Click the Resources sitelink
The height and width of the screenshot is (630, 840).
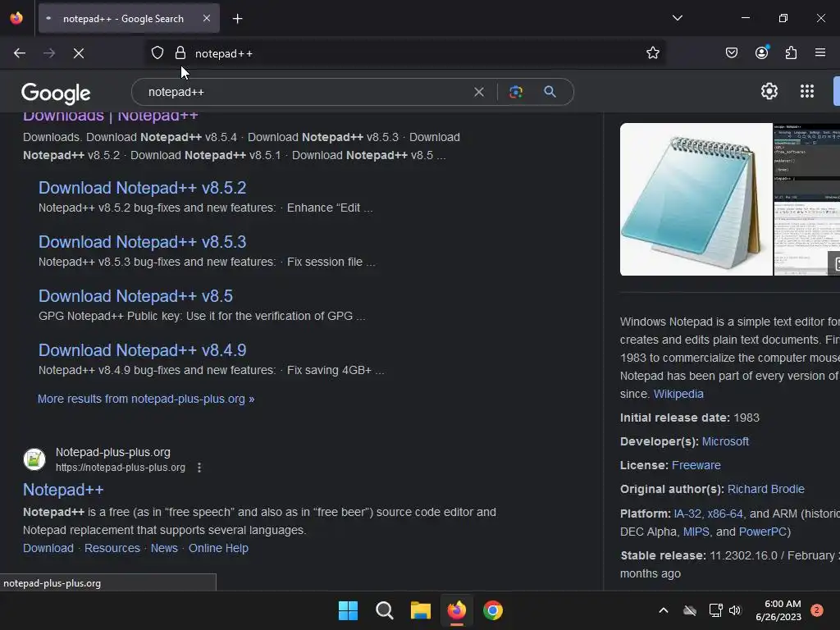[112, 549]
